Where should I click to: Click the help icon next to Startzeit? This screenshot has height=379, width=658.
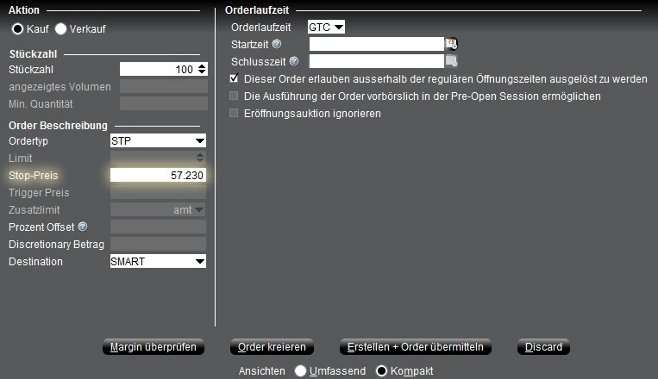coord(277,44)
